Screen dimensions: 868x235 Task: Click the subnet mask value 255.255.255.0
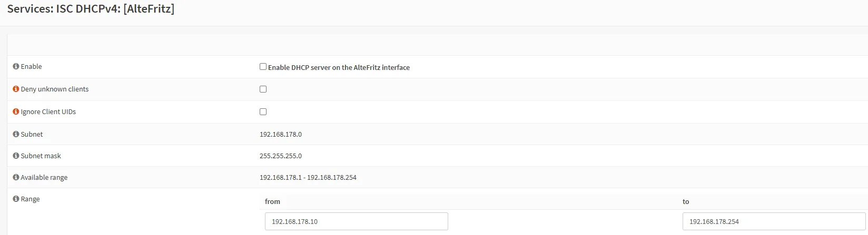point(281,156)
